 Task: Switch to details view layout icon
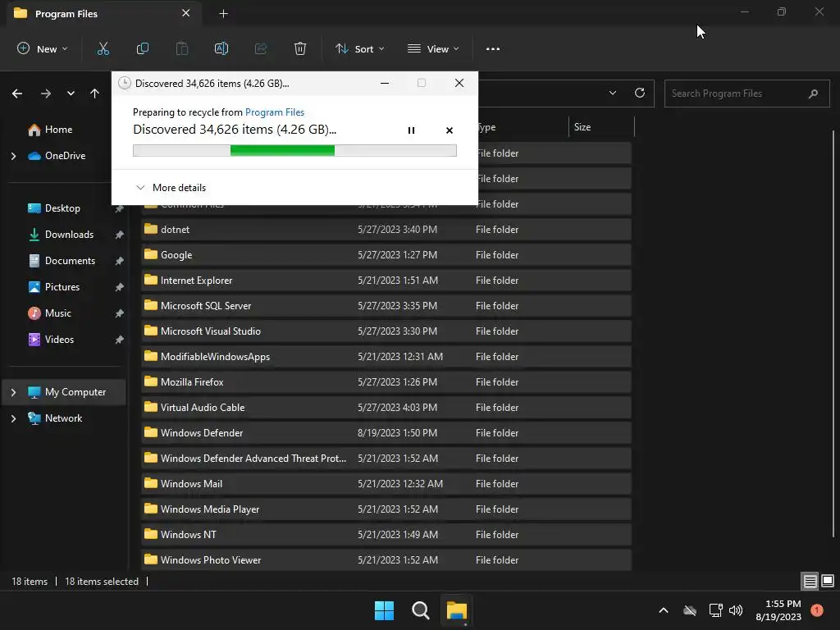[x=810, y=581]
